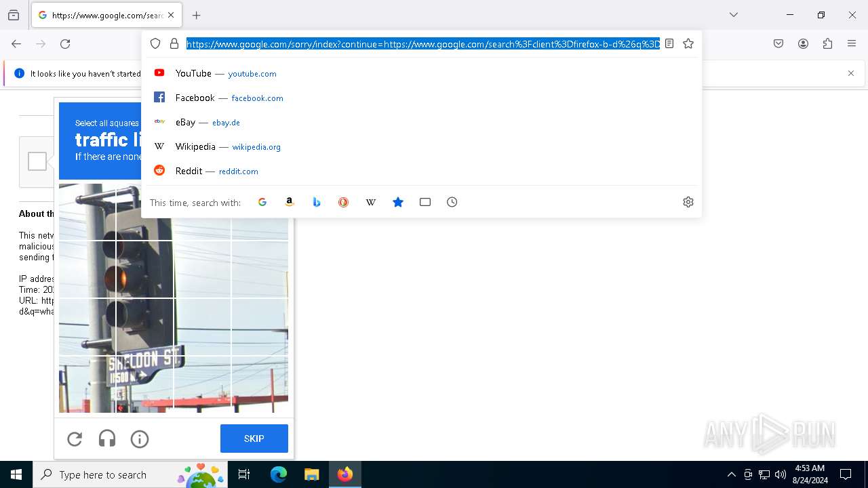Search with Wikipedia this time
This screenshot has height=488, width=868.
coord(371,202)
